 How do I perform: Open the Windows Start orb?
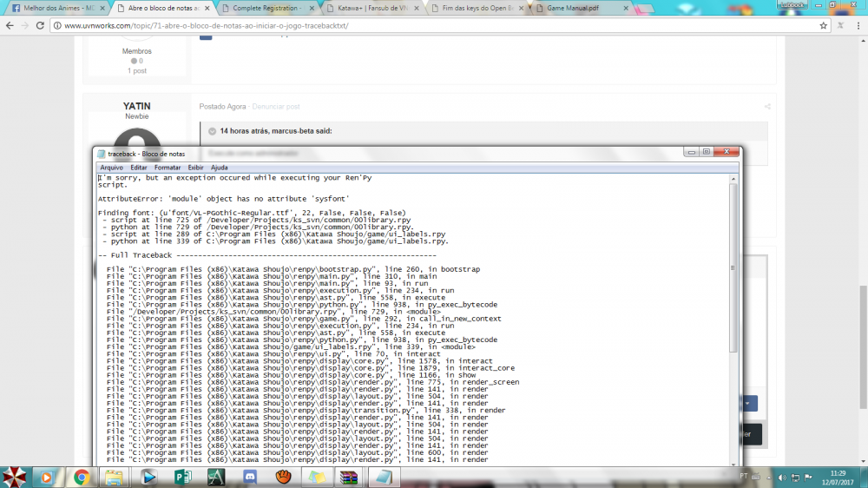tap(15, 477)
